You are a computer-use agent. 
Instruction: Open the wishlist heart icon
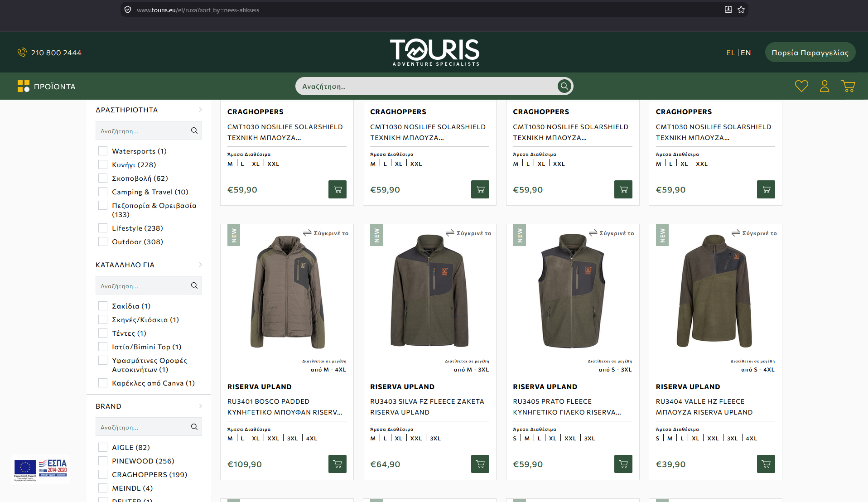click(801, 86)
